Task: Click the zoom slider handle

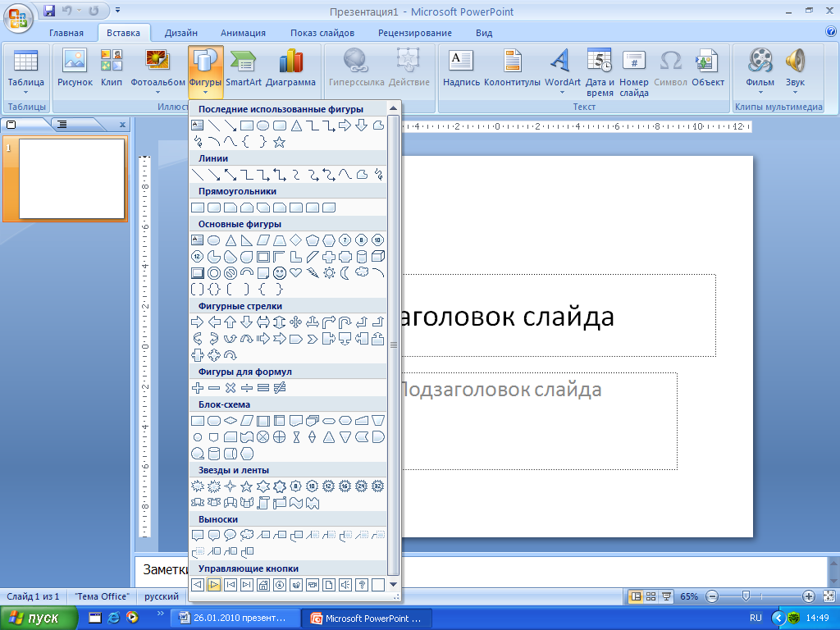Action: tap(745, 596)
